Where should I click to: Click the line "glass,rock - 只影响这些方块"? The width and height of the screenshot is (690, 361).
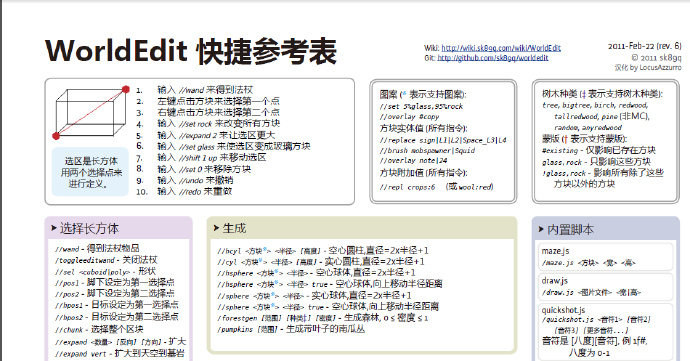point(596,162)
